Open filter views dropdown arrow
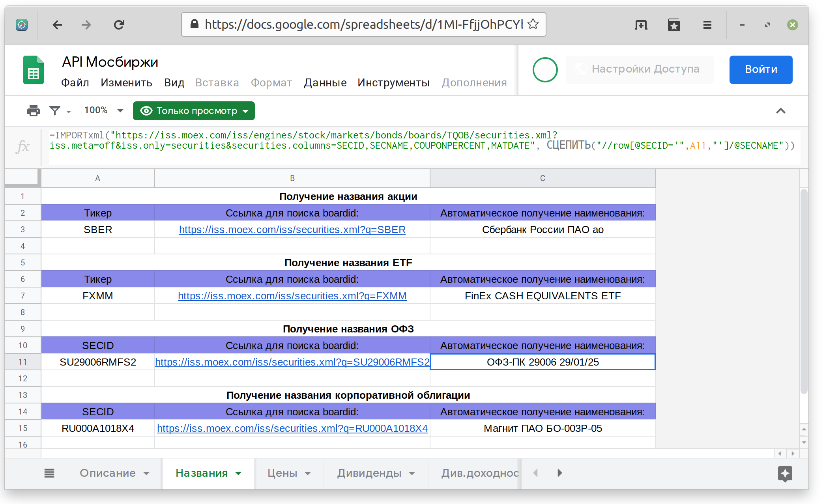The width and height of the screenshot is (825, 504). pyautogui.click(x=69, y=112)
